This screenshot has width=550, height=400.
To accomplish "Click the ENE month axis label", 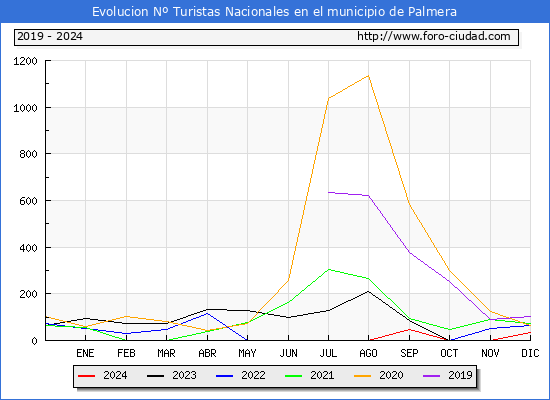I will click(85, 353).
